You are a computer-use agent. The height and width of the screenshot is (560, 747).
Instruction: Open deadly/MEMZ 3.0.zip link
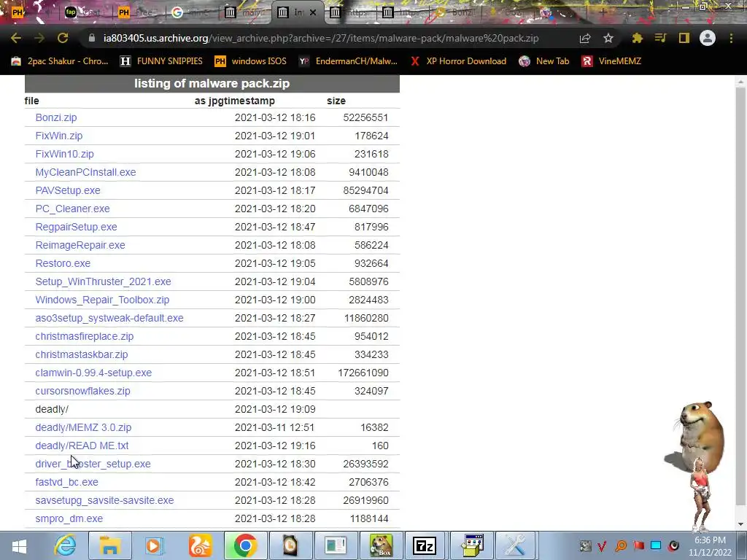tap(83, 427)
